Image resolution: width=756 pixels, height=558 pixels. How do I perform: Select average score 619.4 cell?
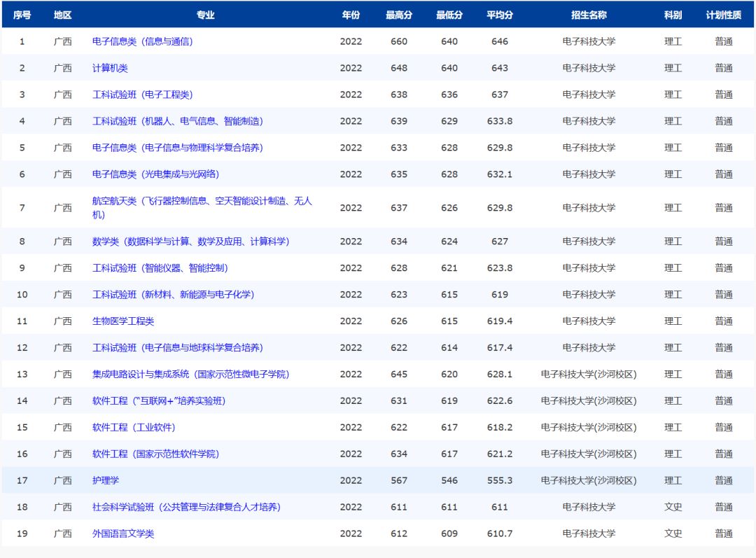[x=500, y=321]
